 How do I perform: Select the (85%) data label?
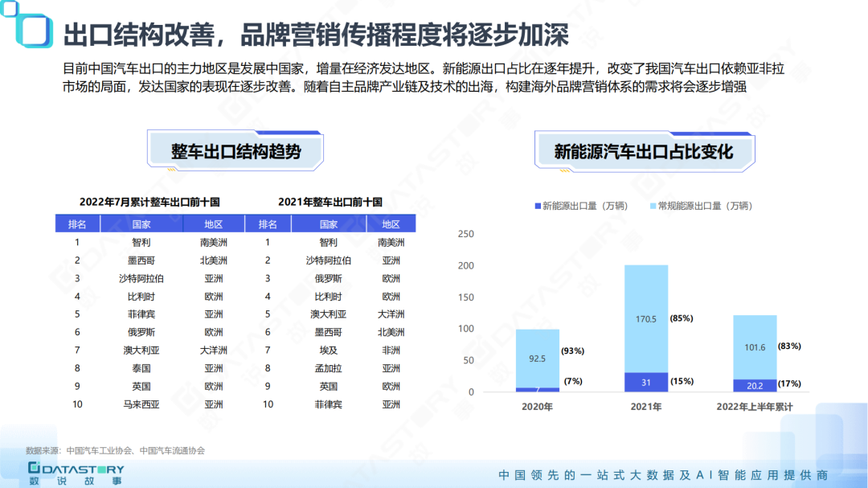(682, 318)
